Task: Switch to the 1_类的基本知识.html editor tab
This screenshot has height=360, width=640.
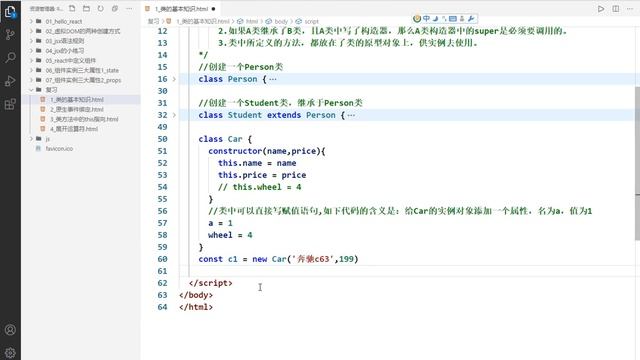Action: (x=181, y=9)
